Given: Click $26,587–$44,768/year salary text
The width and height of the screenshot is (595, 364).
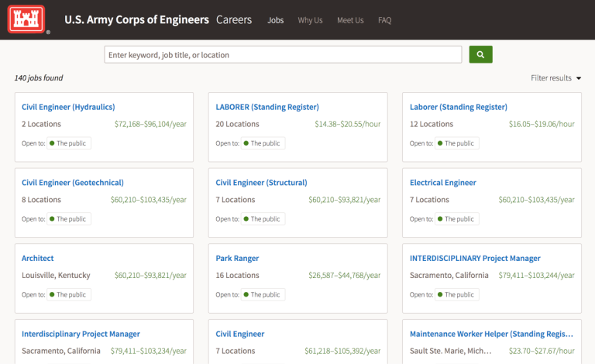Looking at the screenshot, I should 344,275.
